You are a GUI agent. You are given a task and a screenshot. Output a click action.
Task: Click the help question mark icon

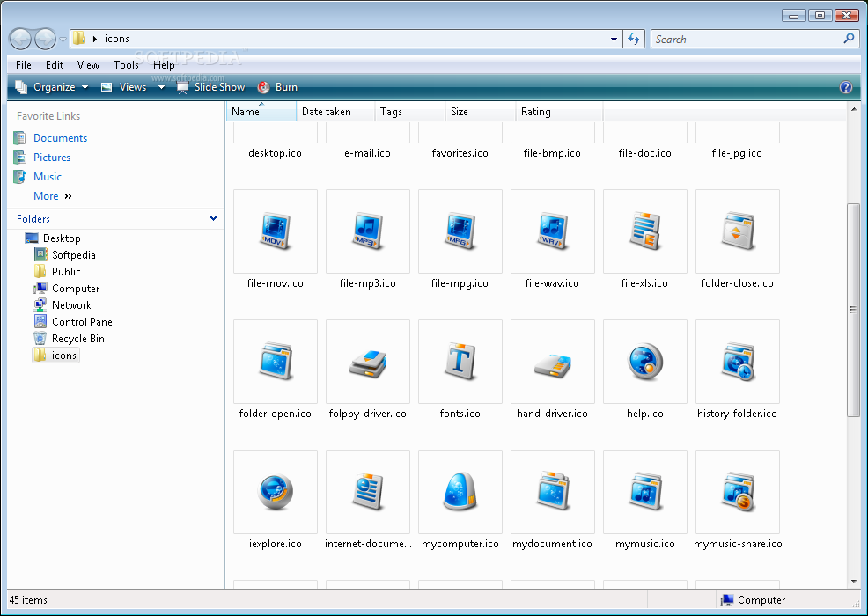pos(845,87)
